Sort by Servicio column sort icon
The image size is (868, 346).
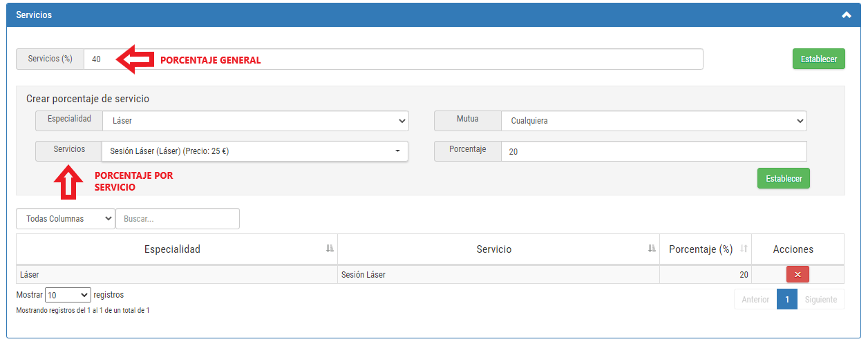click(x=652, y=249)
